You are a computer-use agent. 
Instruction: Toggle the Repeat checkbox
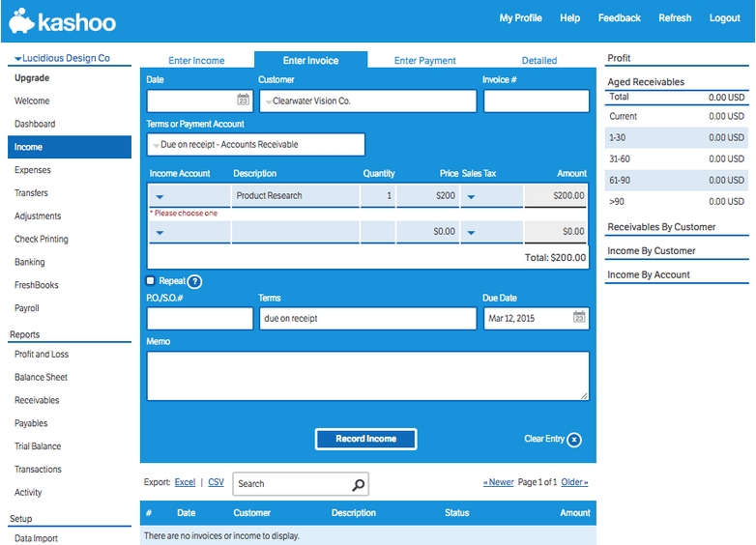coord(151,280)
